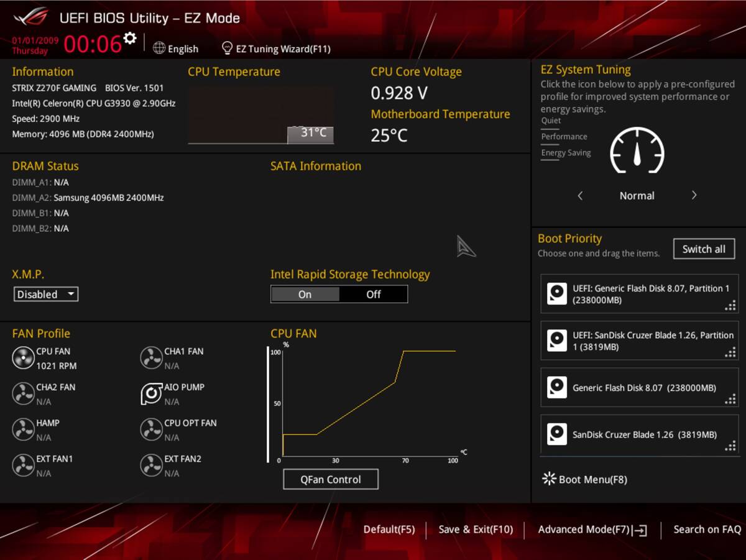Open the X.M.P. Disabled dropdown

(46, 294)
